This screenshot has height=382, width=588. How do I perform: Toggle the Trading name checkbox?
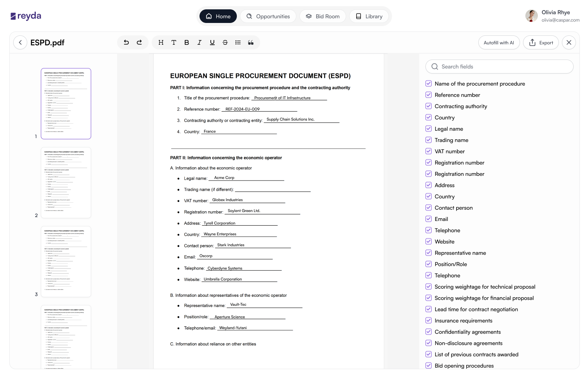[429, 140]
